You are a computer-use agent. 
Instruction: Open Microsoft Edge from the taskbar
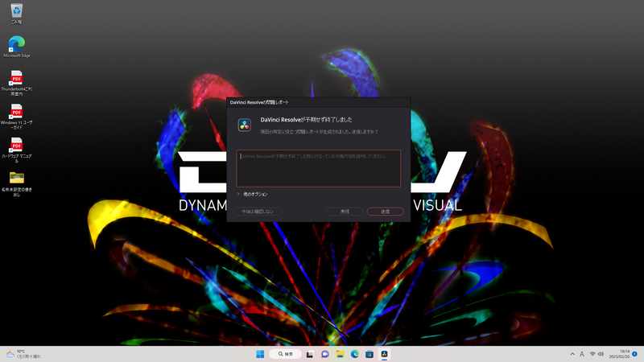[x=354, y=354]
